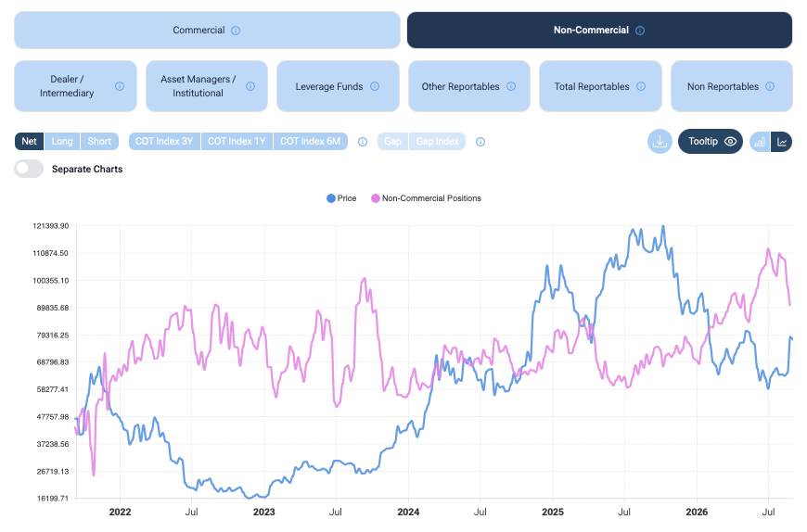Click info icon next to Gap Index

coord(480,142)
